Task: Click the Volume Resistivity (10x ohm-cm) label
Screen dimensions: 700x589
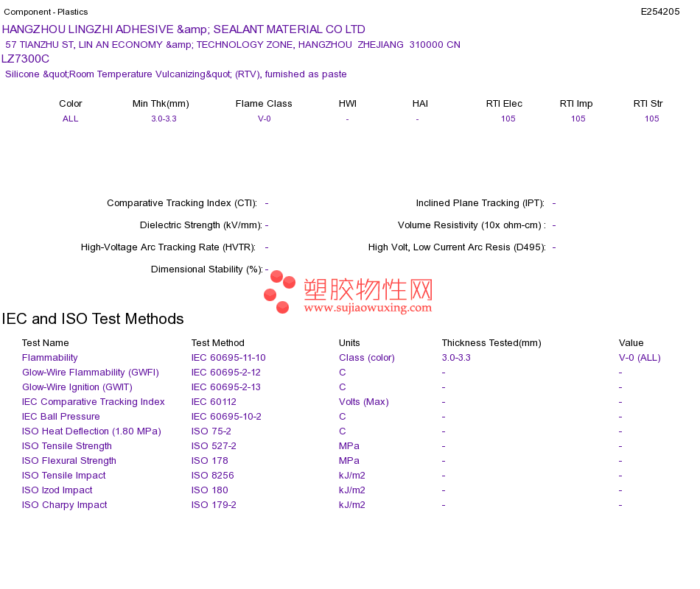Action: (472, 225)
